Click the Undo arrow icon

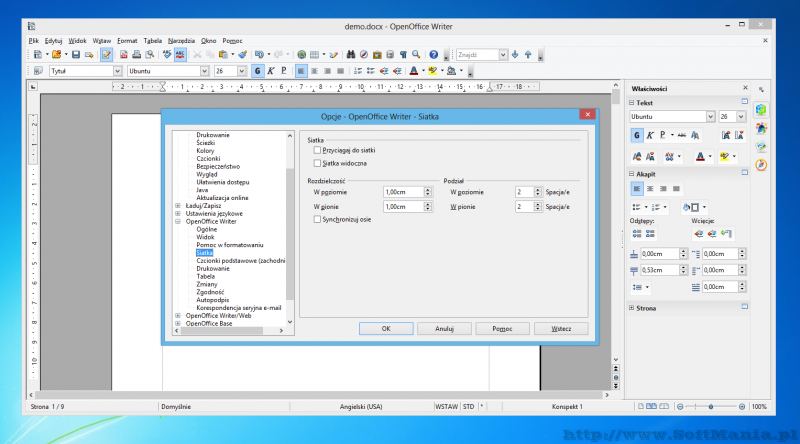tap(259, 55)
